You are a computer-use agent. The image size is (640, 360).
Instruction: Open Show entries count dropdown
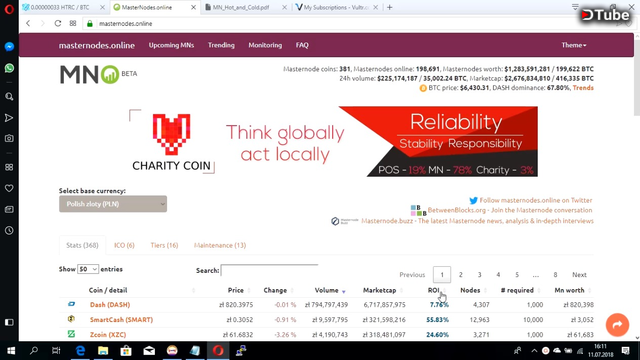pos(88,269)
